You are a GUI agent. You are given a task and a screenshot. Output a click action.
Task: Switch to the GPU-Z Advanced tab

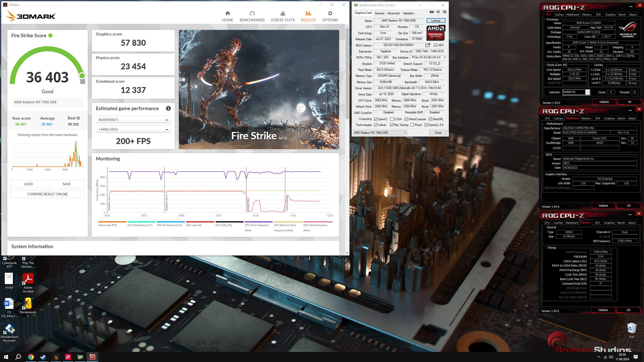coord(393,13)
